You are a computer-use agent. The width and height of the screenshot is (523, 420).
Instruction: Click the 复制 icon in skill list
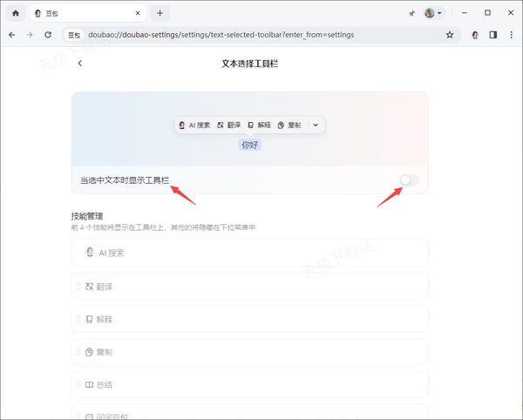[x=89, y=352]
